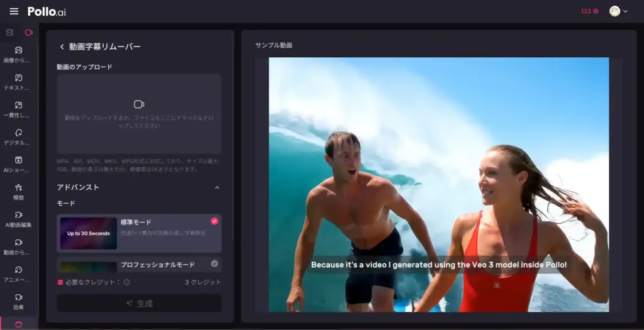Open the アニメー sidebar tool

[x=18, y=274]
